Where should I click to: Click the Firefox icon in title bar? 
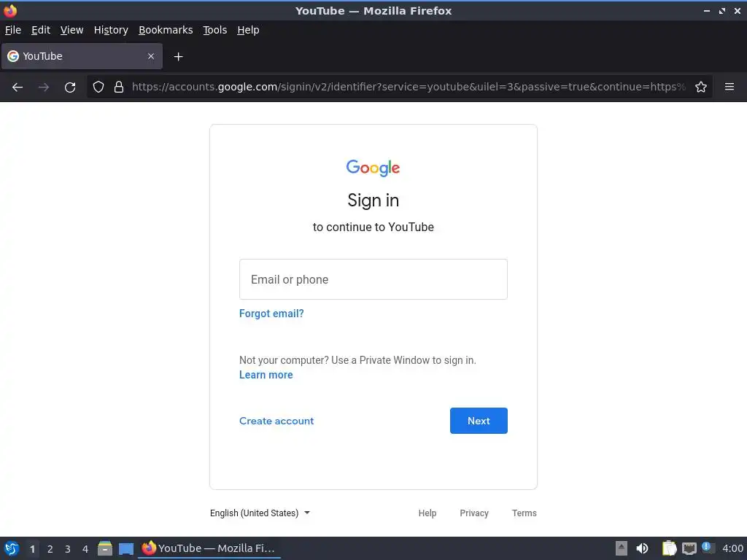point(10,10)
